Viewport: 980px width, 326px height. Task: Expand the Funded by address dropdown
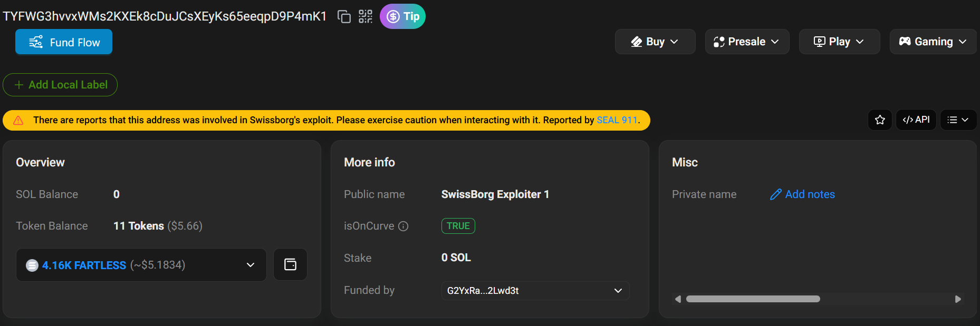[x=535, y=291]
